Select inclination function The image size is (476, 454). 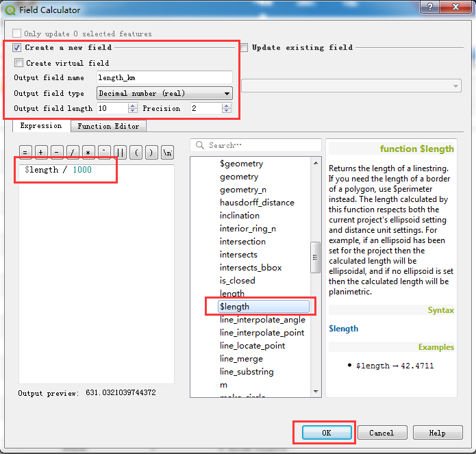point(240,216)
